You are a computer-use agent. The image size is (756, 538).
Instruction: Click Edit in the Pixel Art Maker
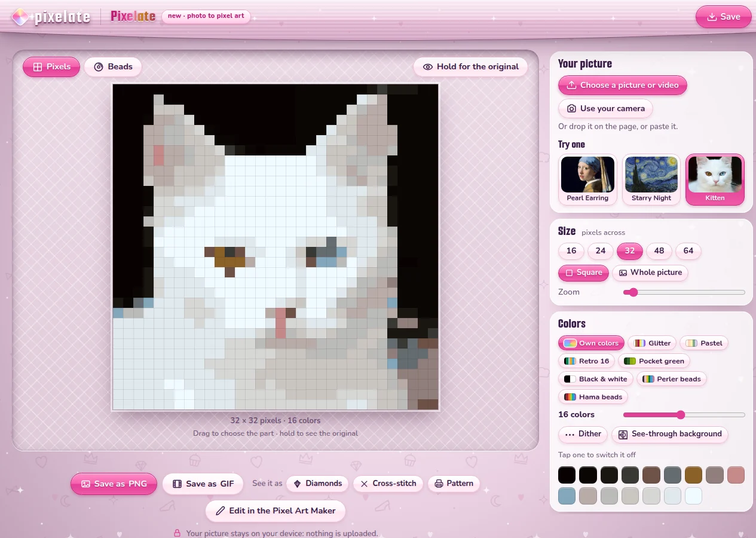[276, 511]
